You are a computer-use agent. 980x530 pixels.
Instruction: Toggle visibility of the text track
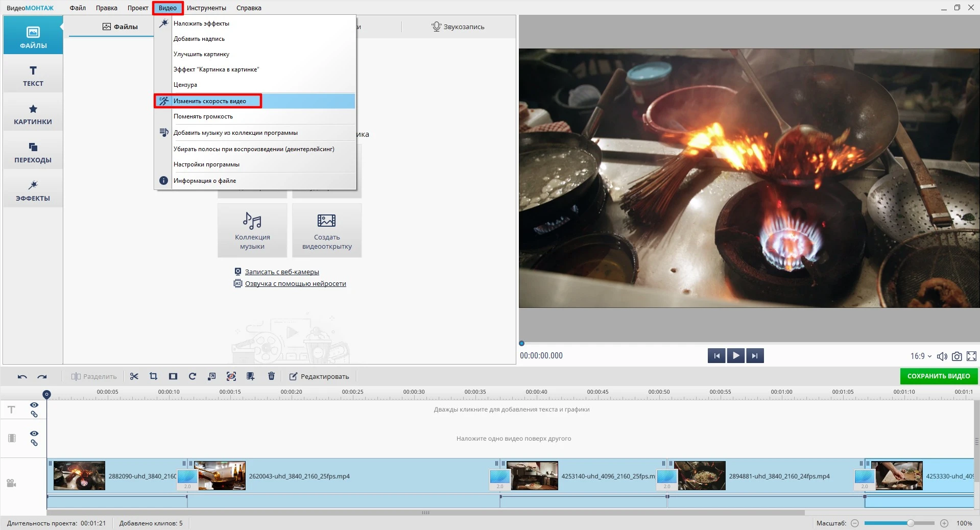tap(34, 405)
